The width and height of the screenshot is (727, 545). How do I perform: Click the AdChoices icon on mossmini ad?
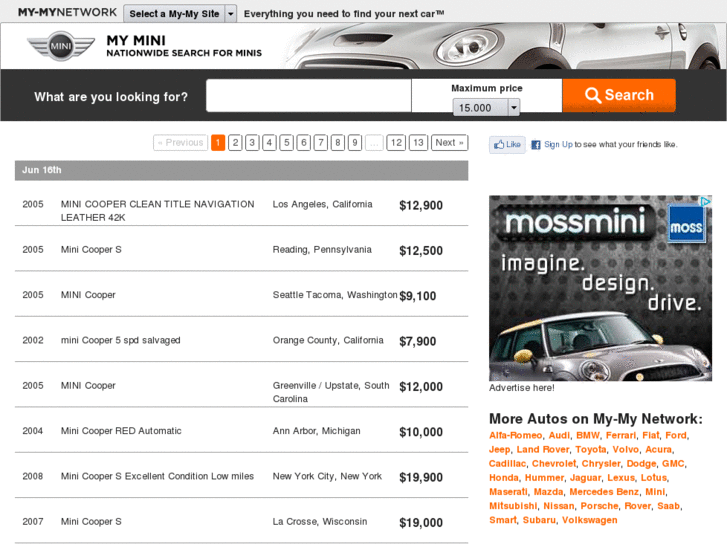tap(705, 201)
